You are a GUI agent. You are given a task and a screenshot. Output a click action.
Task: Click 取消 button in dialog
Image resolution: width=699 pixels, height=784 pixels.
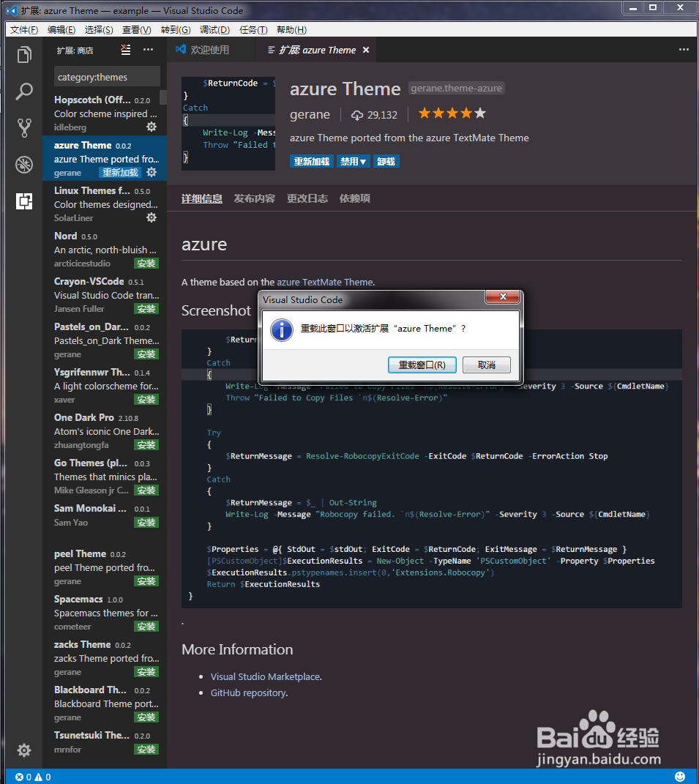[x=487, y=365]
